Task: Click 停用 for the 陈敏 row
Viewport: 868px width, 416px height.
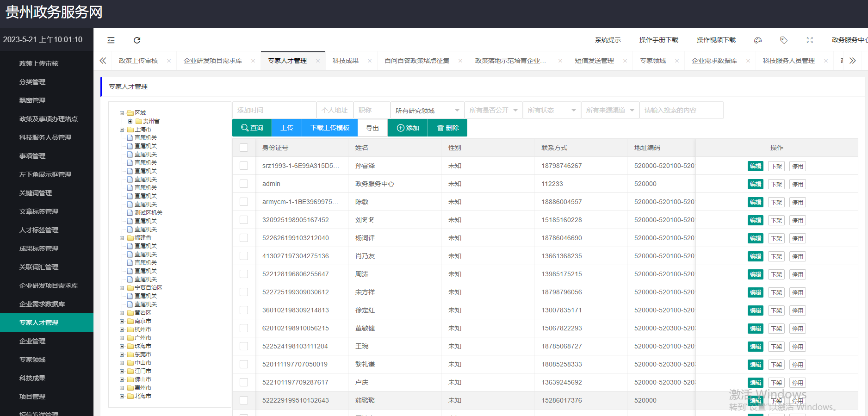Action: coord(798,202)
